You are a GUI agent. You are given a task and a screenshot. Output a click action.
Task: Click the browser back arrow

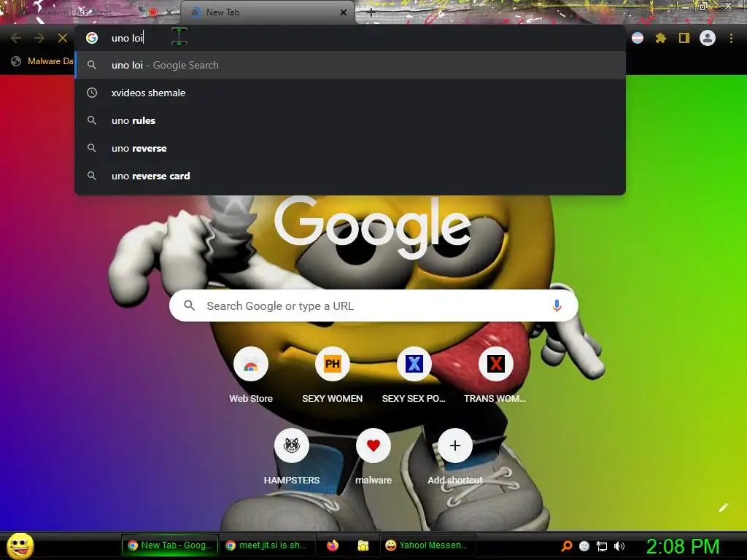click(x=16, y=38)
